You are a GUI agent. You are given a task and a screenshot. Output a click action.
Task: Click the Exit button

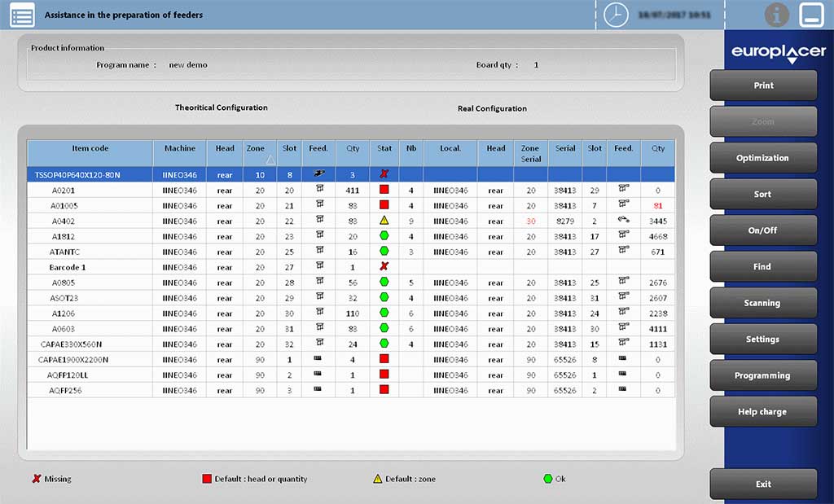tap(763, 484)
